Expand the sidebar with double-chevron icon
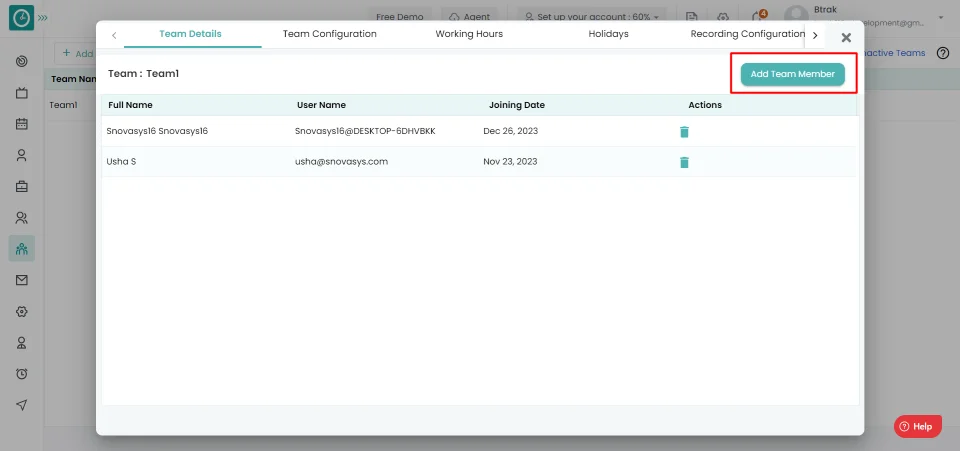Viewport: 960px width, 451px height. [x=42, y=18]
